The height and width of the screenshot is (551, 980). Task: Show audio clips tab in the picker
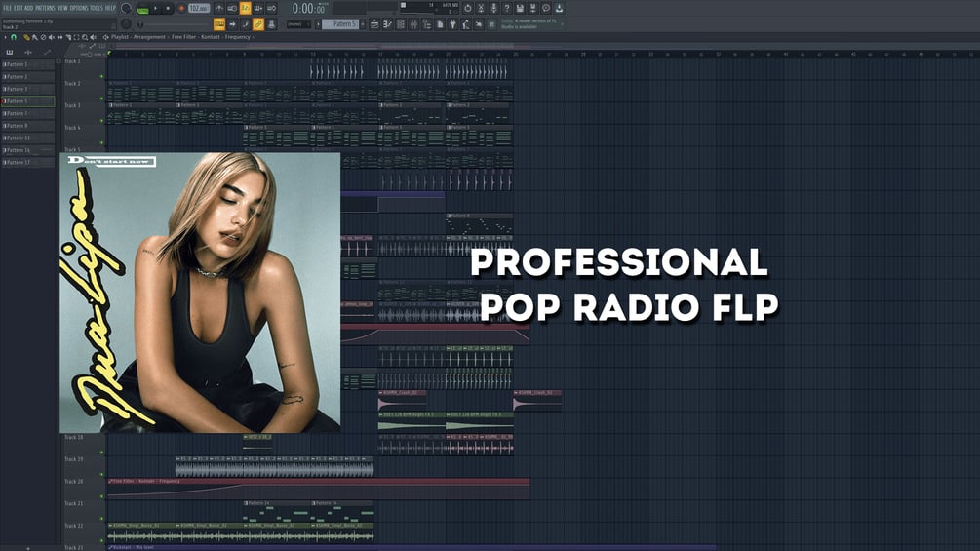(28, 53)
